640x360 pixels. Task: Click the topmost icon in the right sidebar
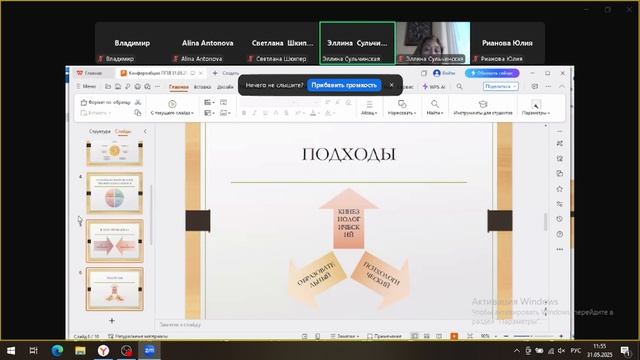pyautogui.click(x=560, y=143)
